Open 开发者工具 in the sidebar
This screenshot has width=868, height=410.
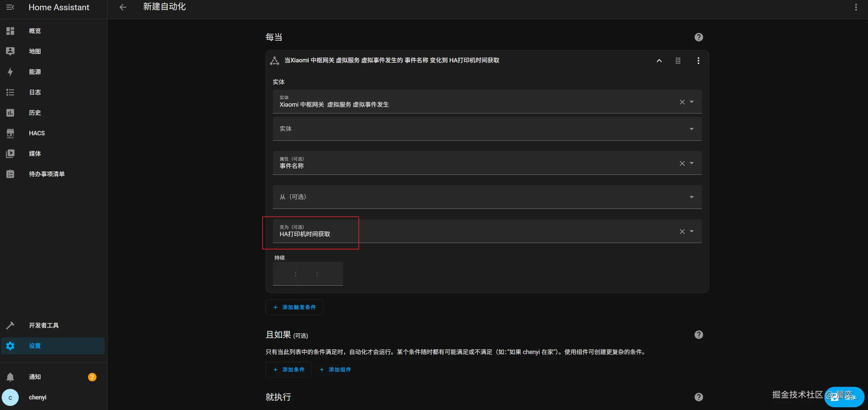pos(44,325)
